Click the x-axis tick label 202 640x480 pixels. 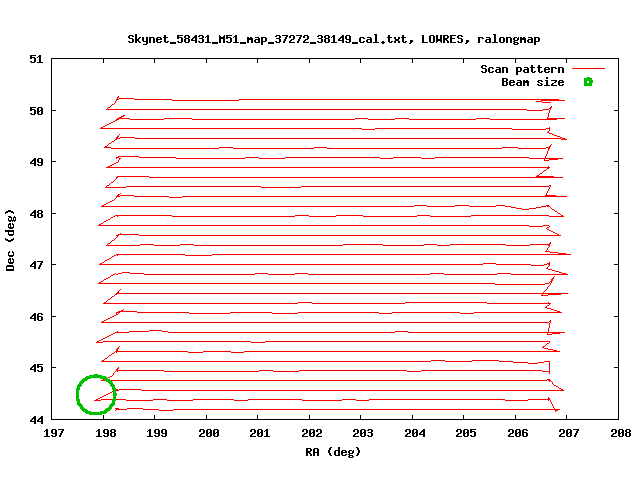pos(311,433)
